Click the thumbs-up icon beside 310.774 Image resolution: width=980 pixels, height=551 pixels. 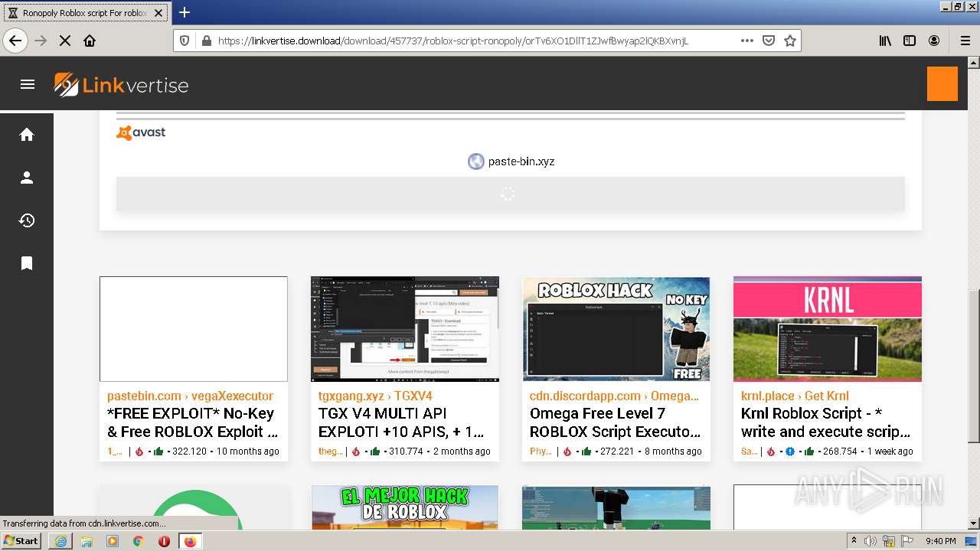375,452
